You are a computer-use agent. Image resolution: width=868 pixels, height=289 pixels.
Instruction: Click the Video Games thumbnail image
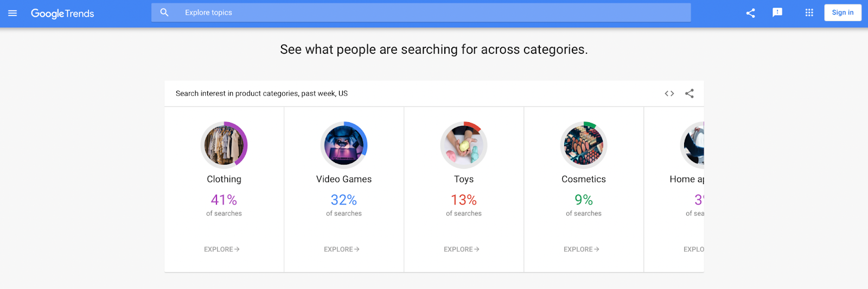point(344,145)
